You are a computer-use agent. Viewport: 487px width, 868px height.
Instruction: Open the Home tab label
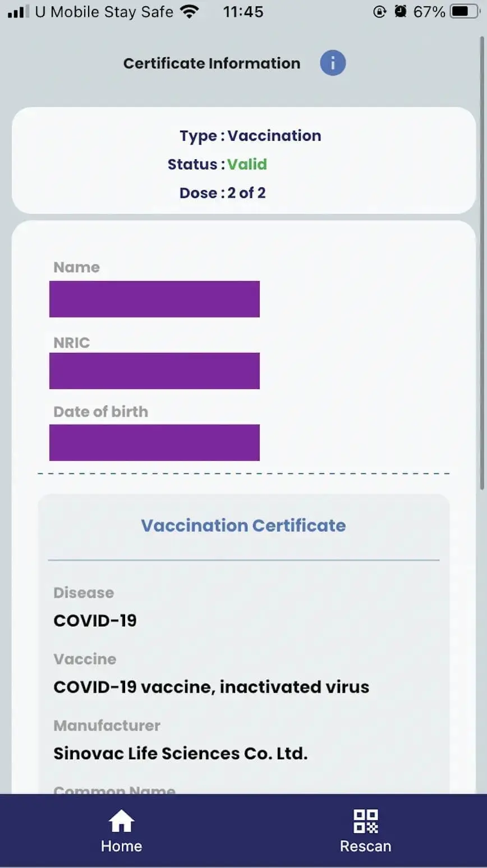(x=121, y=846)
